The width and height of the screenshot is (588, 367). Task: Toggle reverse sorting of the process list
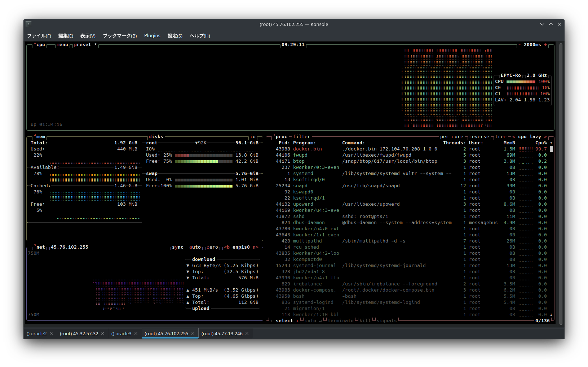479,137
